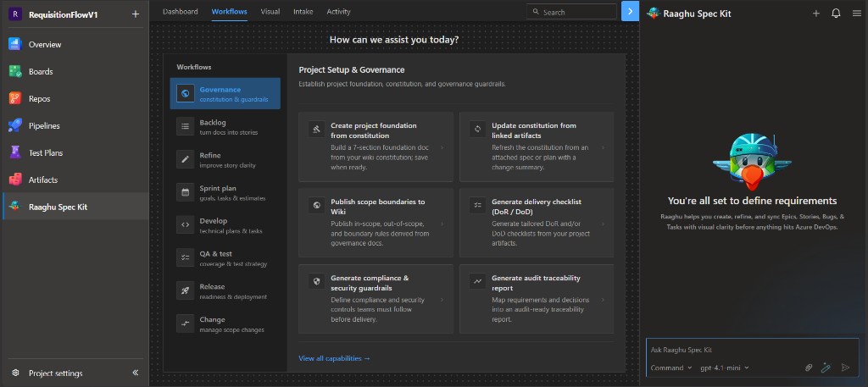Collapse the sidebar with the double-chevron icon
This screenshot has height=387, width=868.
136,373
